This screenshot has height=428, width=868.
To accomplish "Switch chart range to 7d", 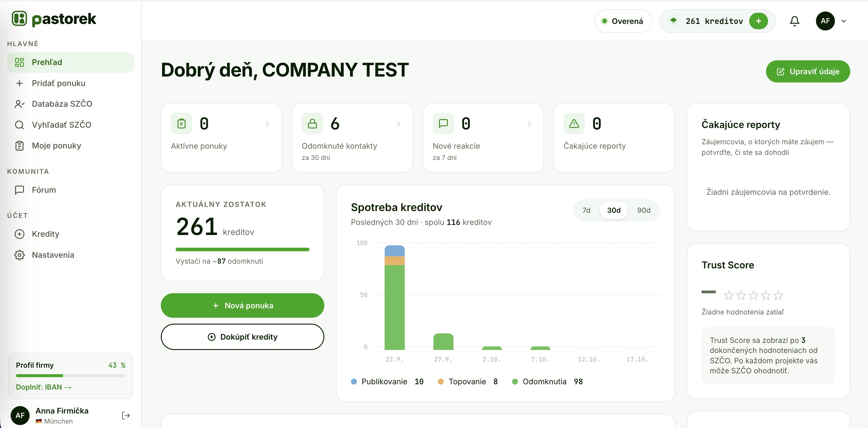I will point(586,210).
